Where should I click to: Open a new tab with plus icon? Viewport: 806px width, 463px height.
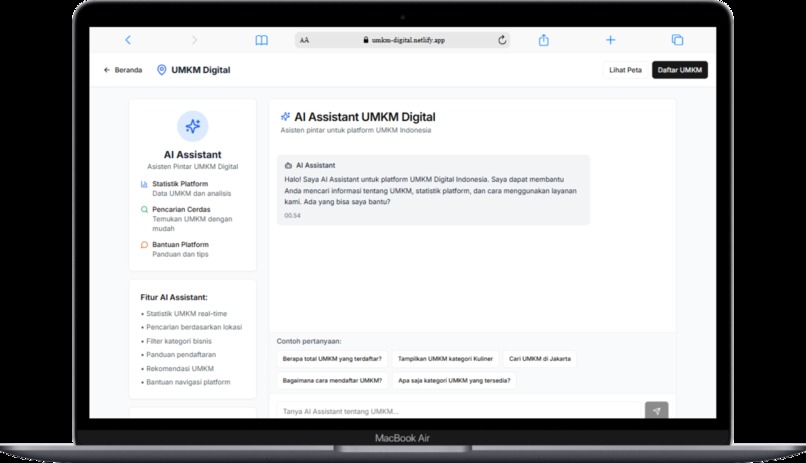click(611, 40)
